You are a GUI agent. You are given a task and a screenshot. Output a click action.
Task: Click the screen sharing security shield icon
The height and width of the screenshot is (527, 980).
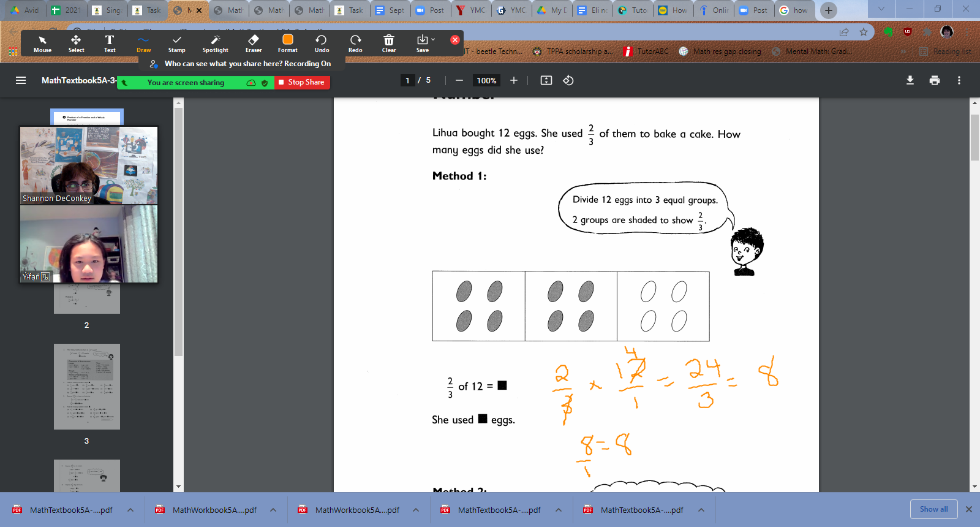(x=265, y=83)
